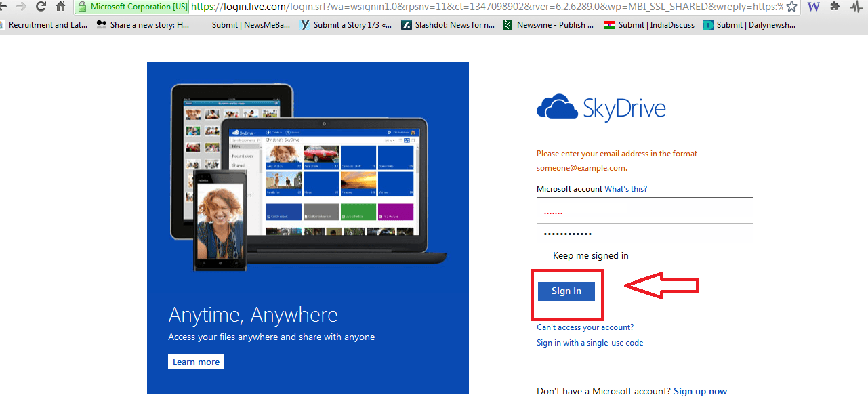Bookmark this page with the star icon
This screenshot has height=418, width=868.
[791, 7]
